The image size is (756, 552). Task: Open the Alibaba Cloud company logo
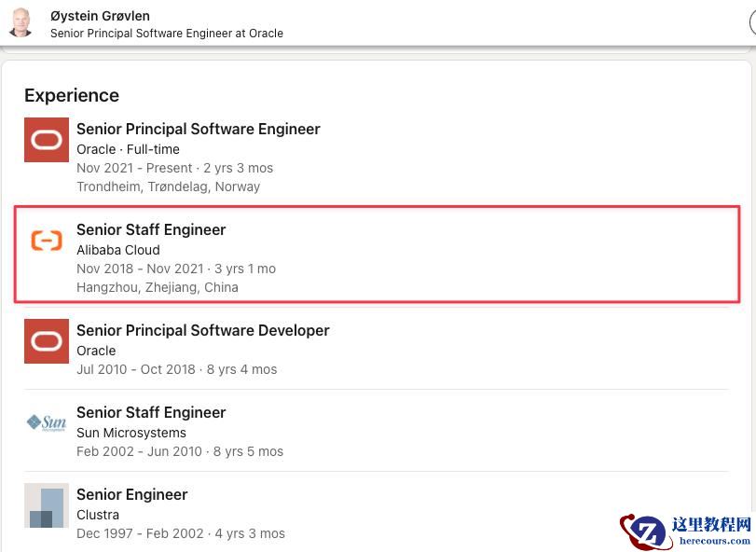[x=47, y=241]
